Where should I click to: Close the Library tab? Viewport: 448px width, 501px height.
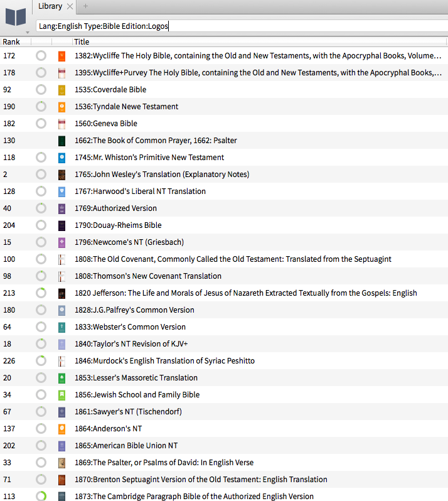click(70, 6)
